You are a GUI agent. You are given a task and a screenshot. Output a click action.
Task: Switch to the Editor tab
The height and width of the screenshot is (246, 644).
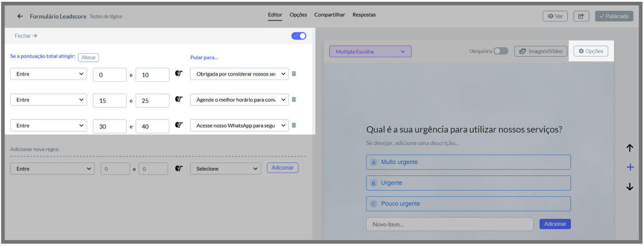coord(275,15)
